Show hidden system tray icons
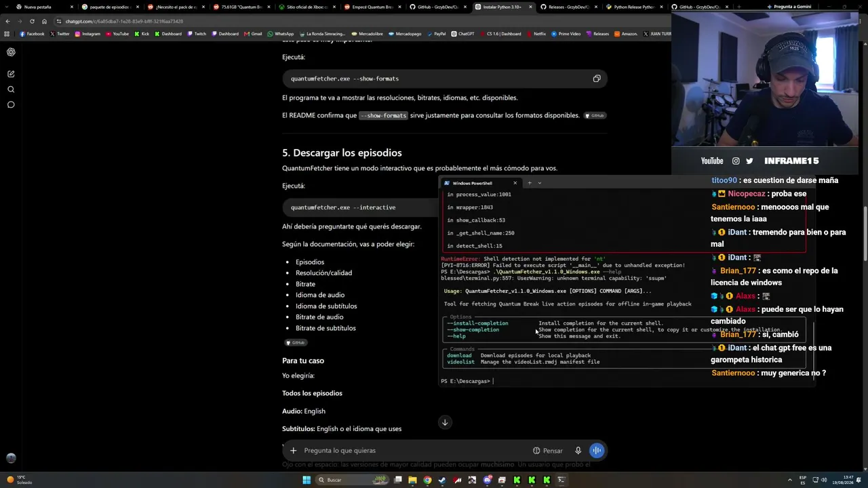This screenshot has width=868, height=488. [789, 480]
